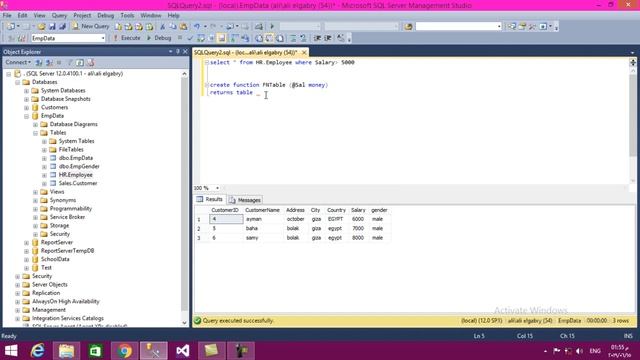Click the Salary column header in results
This screenshot has width=640, height=360.
[358, 210]
